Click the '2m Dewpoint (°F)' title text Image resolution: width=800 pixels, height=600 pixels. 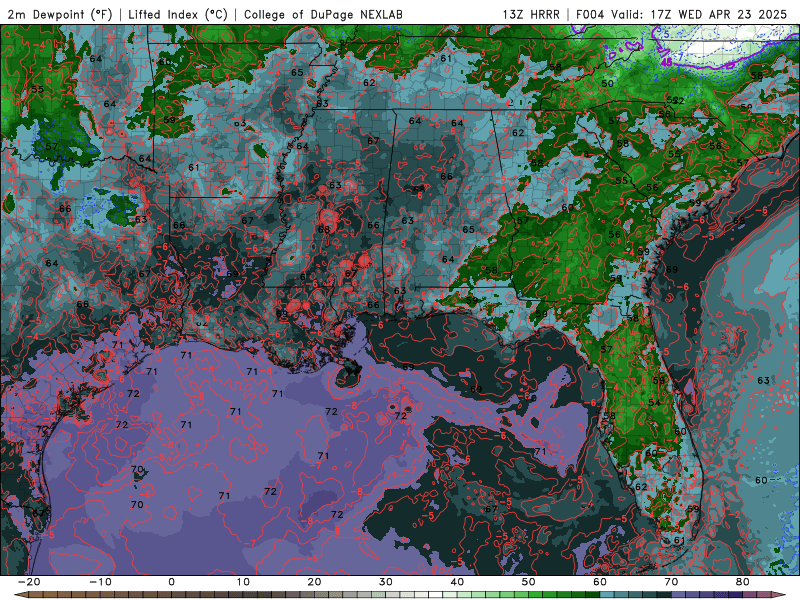coord(60,15)
